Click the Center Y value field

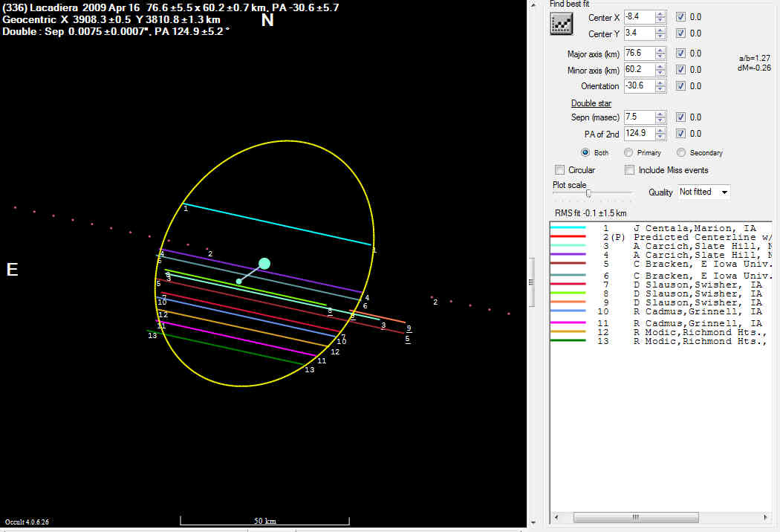pos(640,33)
